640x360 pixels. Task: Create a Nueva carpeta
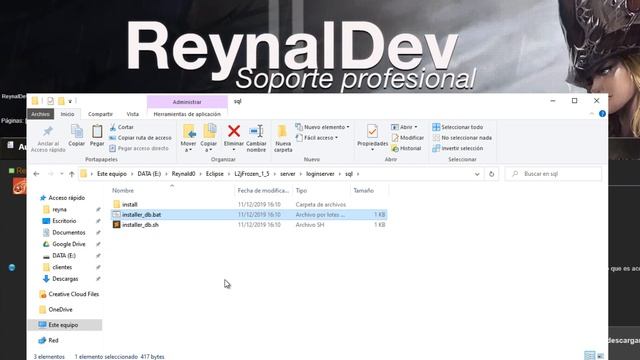pyautogui.click(x=283, y=138)
